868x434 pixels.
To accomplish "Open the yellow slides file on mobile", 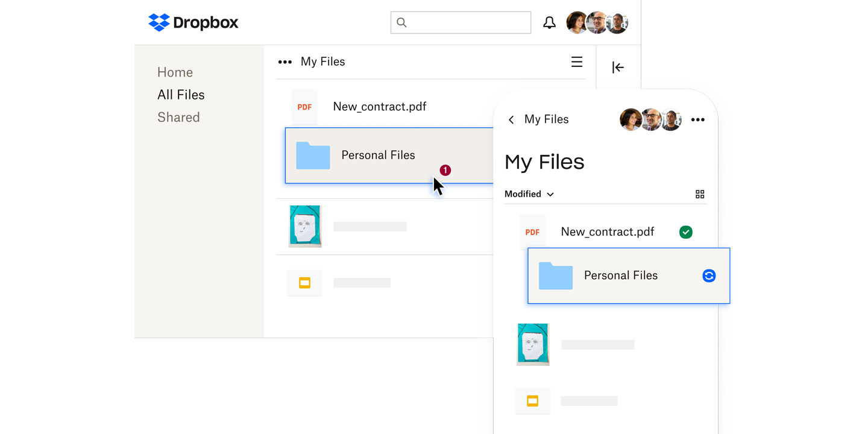I will coord(532,401).
